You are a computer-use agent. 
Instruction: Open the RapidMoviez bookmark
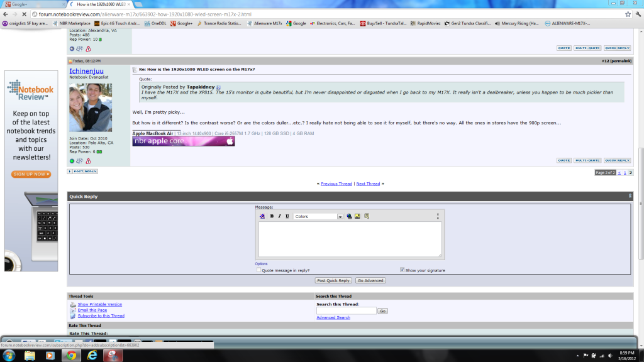click(425, 23)
